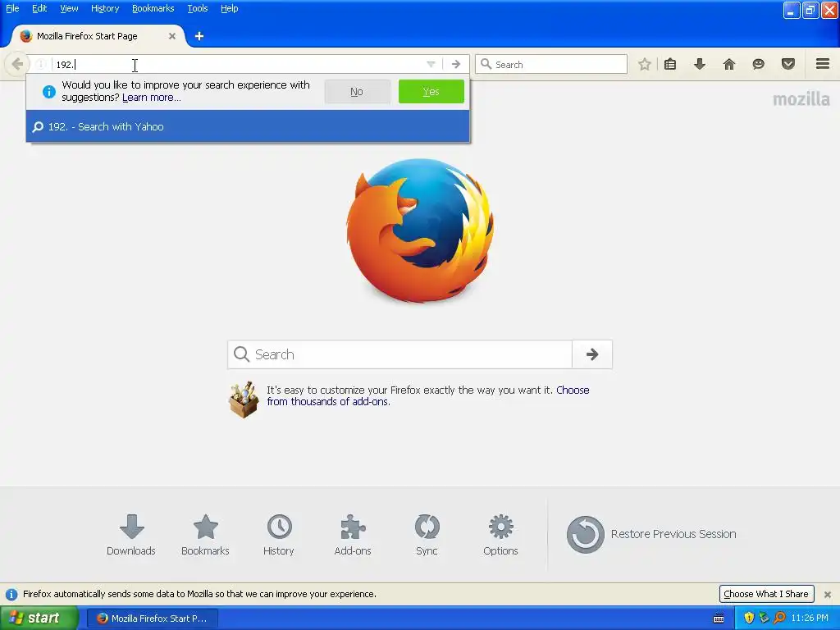Click the security shield tray icon
The height and width of the screenshot is (630, 840).
pyautogui.click(x=749, y=619)
